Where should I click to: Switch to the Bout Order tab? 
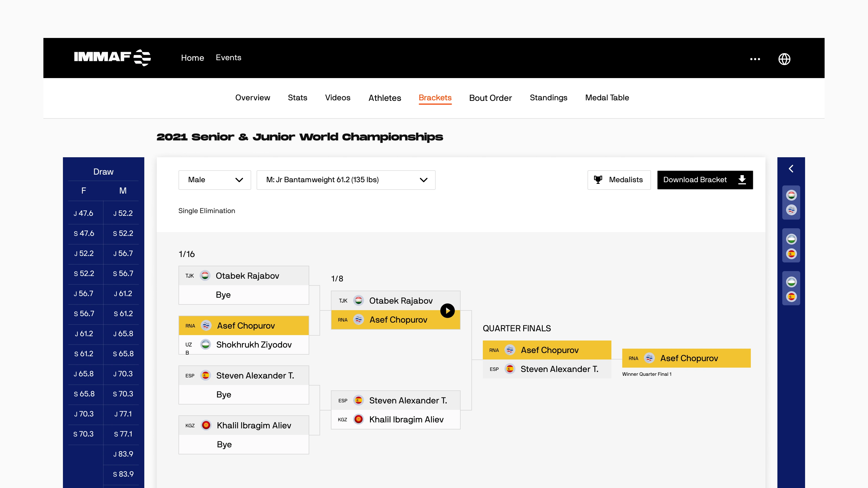(490, 98)
